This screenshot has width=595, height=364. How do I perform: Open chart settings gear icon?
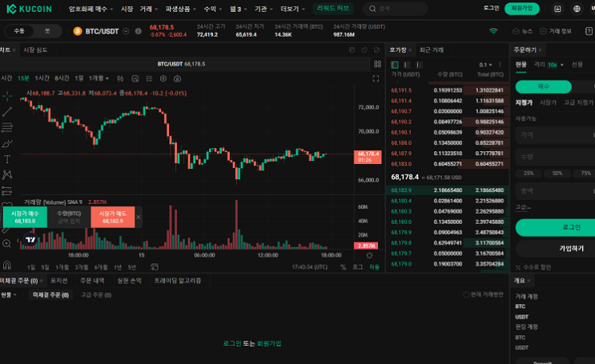(369, 255)
